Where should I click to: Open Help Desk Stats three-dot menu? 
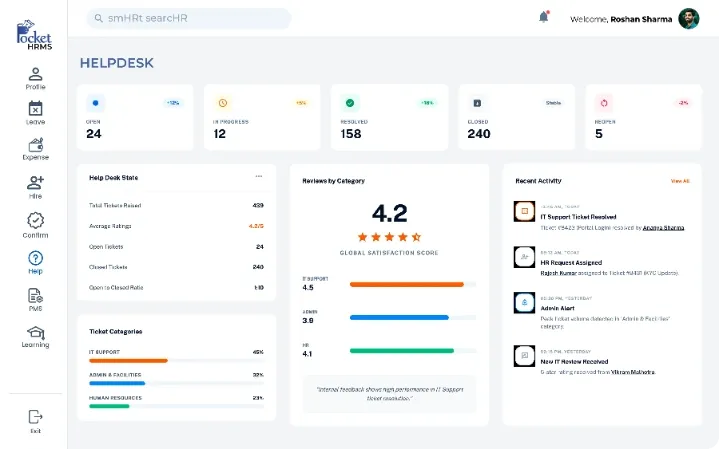(x=259, y=176)
